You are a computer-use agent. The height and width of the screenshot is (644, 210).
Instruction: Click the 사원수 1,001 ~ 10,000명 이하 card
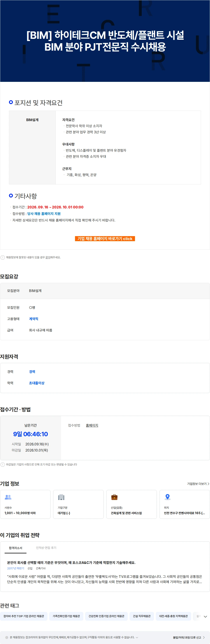point(25,504)
